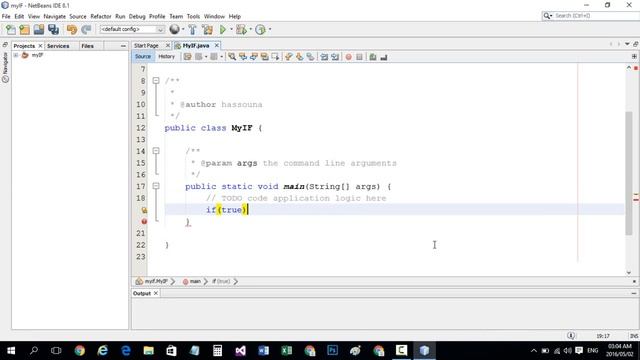The image size is (640, 360).
Task: Click the Debug Project toolbar icon
Action: click(241, 29)
